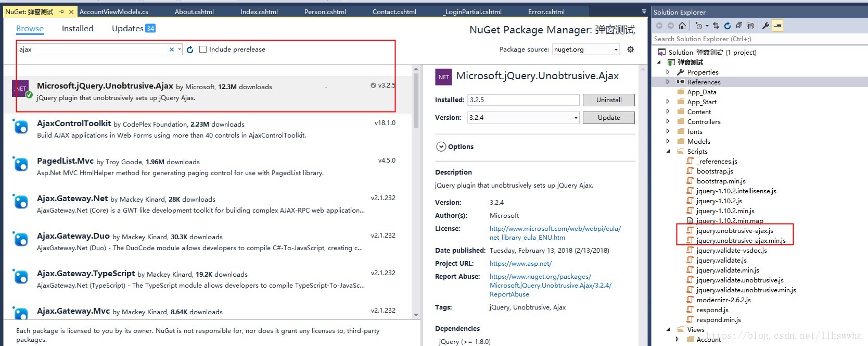Close the NuGet 弹窗测试 tab
The width and height of the screenshot is (868, 346).
pos(71,11)
